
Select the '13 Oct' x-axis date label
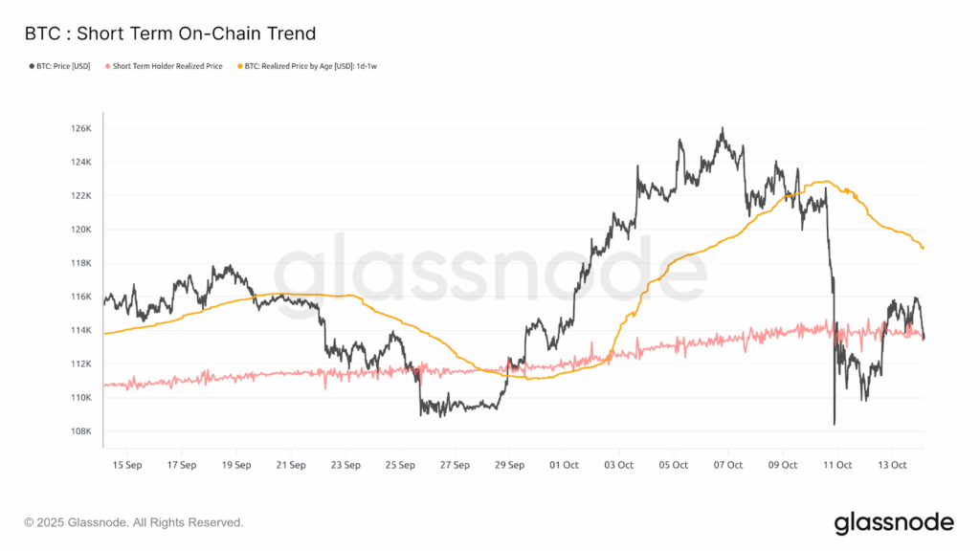pos(892,465)
